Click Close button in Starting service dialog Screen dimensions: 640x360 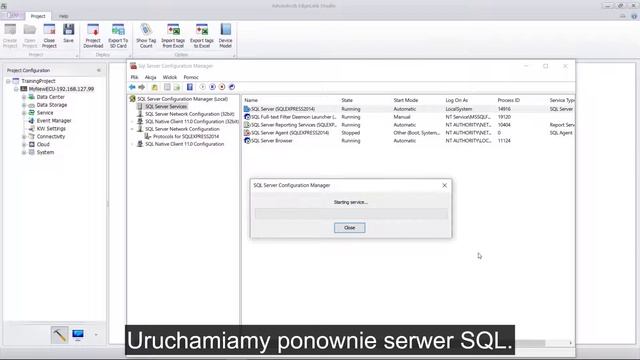click(x=349, y=228)
